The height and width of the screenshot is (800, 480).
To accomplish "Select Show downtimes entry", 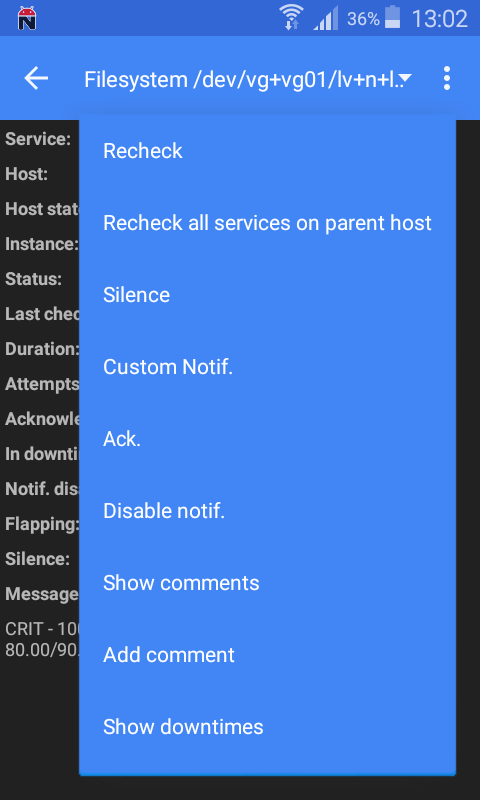I will tap(267, 727).
